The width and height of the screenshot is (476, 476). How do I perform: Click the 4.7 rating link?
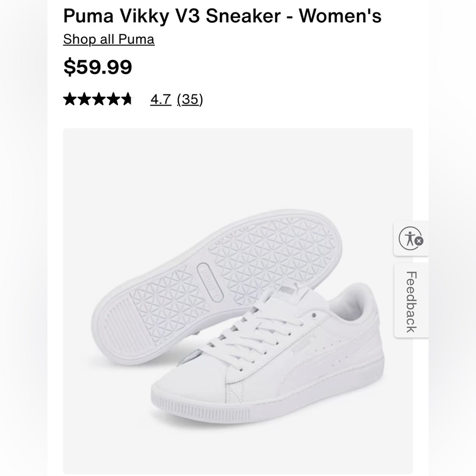pos(160,99)
